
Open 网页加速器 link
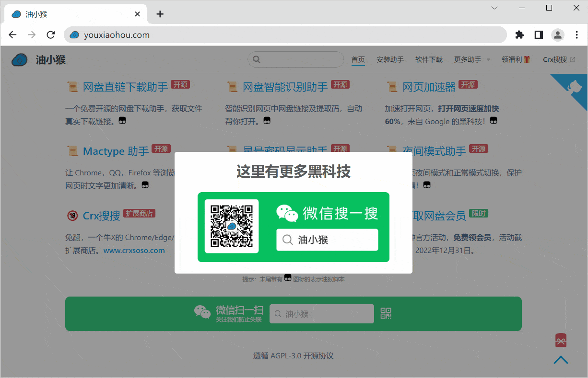[429, 87]
